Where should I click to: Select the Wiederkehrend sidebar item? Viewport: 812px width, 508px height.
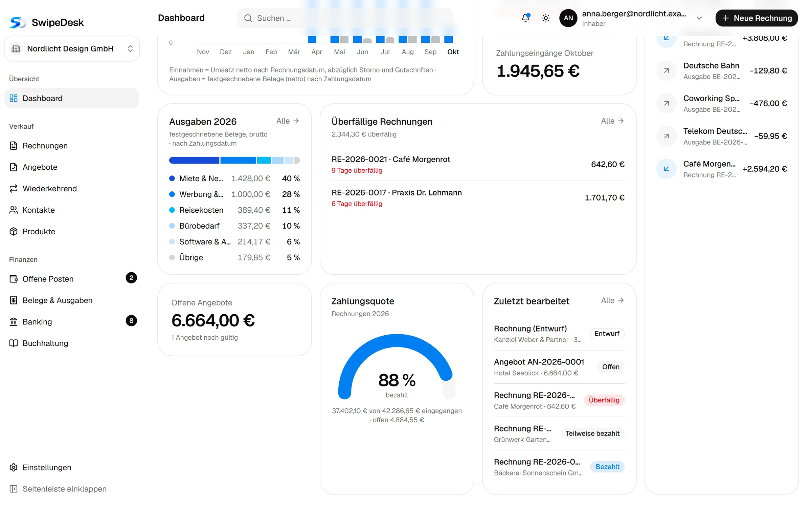click(x=72, y=188)
